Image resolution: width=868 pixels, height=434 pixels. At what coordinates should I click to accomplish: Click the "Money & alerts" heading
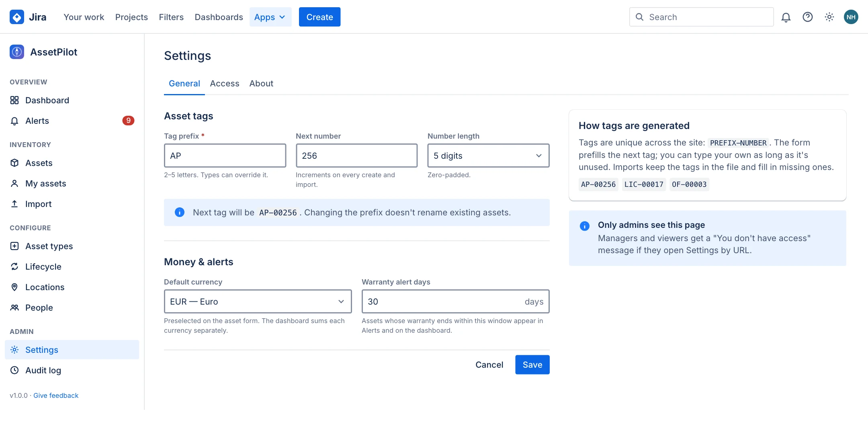click(x=199, y=262)
